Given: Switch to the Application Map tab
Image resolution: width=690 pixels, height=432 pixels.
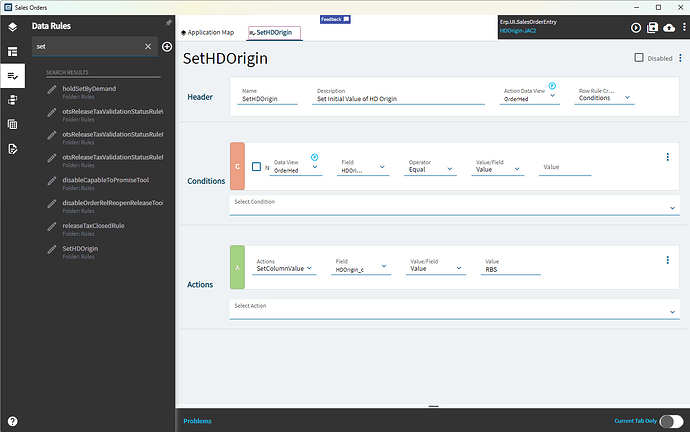Looking at the screenshot, I should (x=208, y=33).
